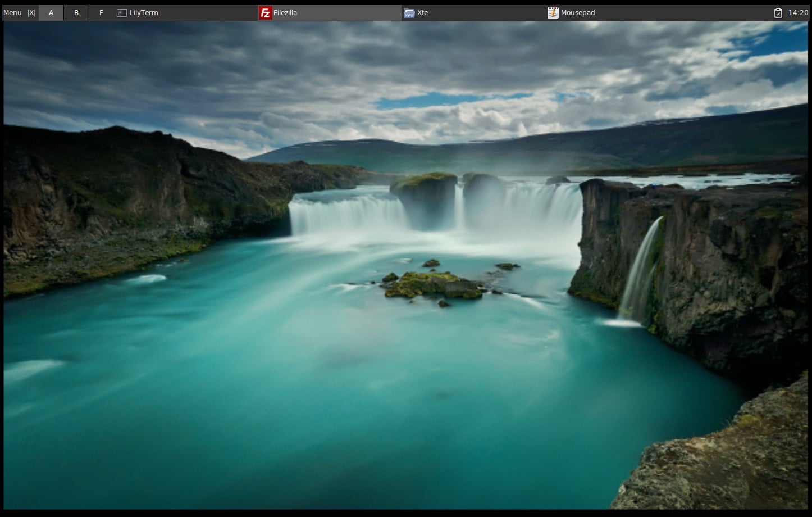Open the Menu at top left

click(x=12, y=12)
